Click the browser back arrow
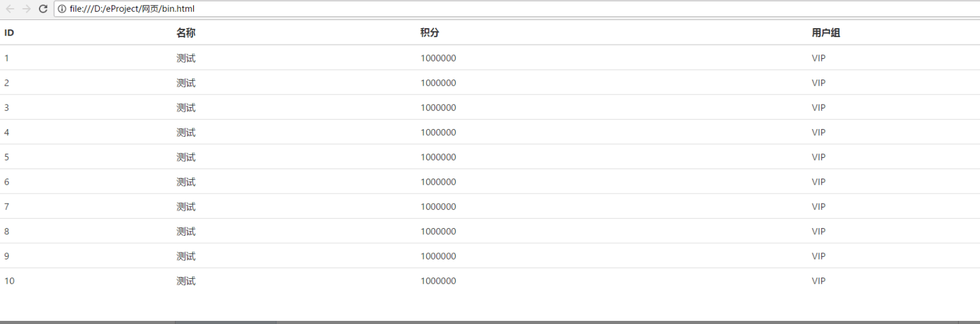The height and width of the screenshot is (324, 980). [x=10, y=9]
